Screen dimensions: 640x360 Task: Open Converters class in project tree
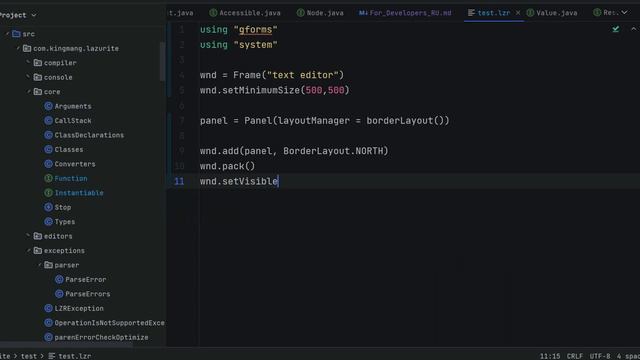point(75,164)
